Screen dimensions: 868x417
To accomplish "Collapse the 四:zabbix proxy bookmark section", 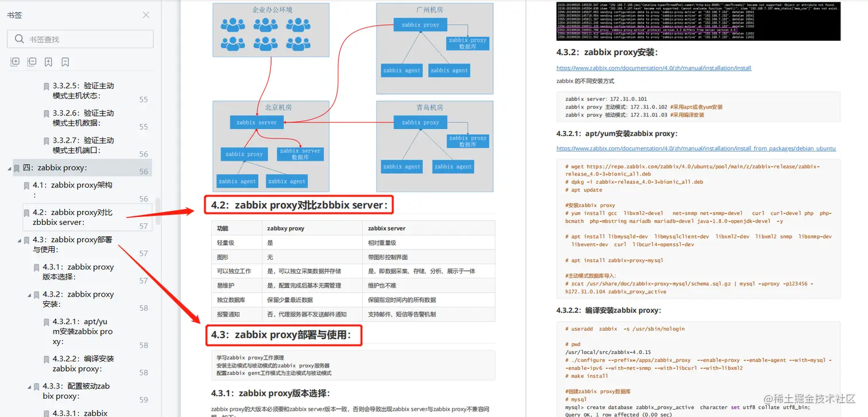I will click(x=9, y=168).
